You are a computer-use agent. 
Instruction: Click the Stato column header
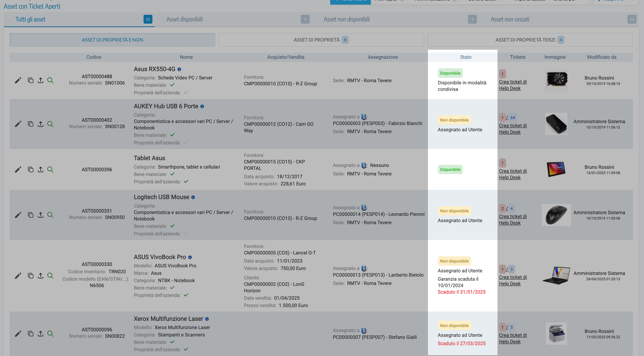(x=466, y=57)
